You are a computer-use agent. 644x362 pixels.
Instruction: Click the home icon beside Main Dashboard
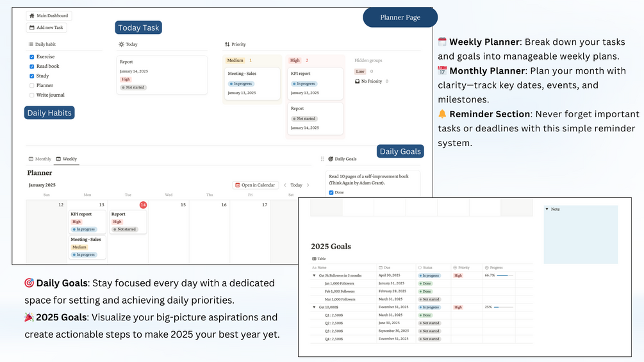[31, 15]
